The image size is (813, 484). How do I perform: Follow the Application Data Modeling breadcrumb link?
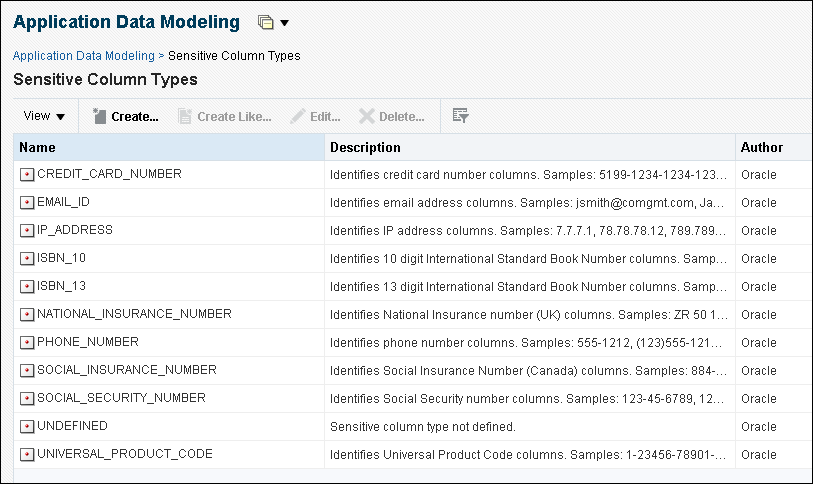tap(83, 56)
